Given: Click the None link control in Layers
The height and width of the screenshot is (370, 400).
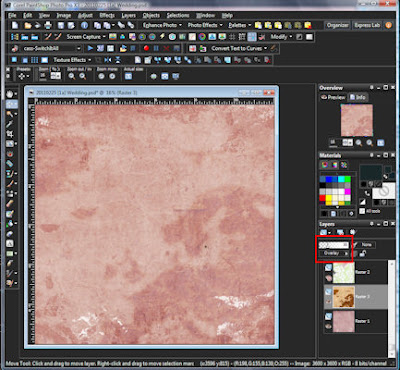Looking at the screenshot, I should point(367,245).
